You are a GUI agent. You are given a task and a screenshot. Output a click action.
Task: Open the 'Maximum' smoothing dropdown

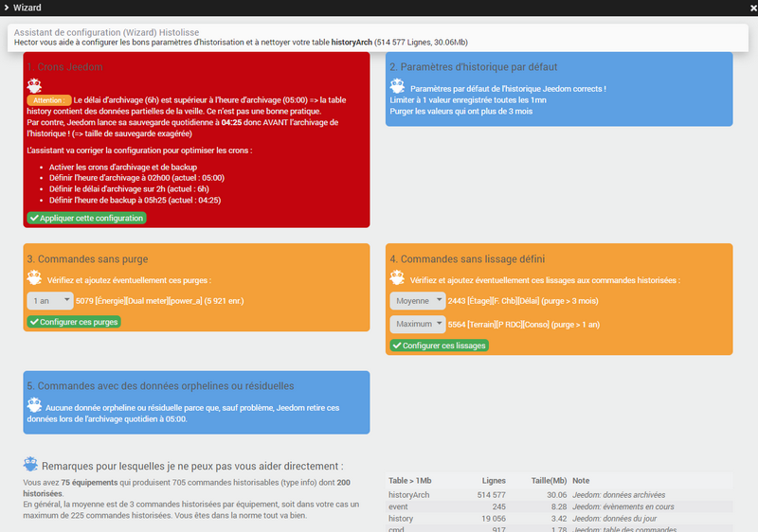click(417, 324)
